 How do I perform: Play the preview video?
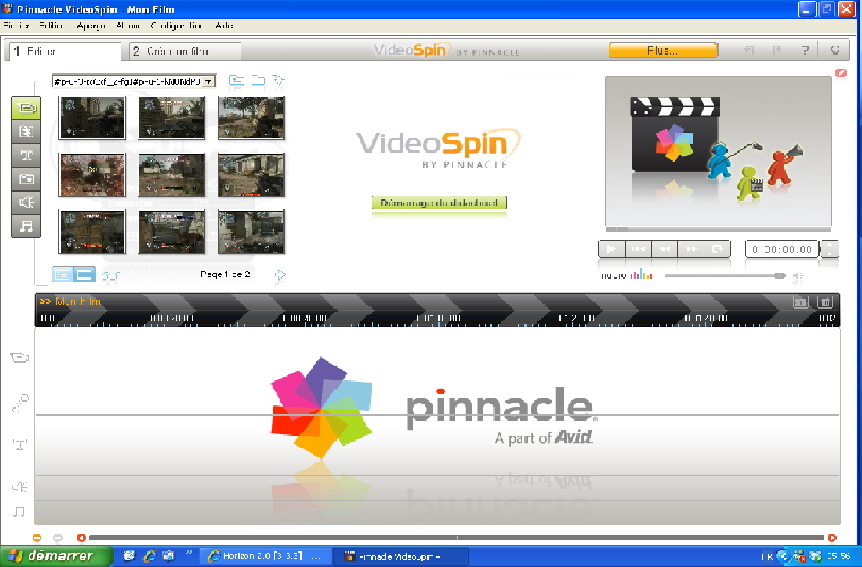(611, 249)
